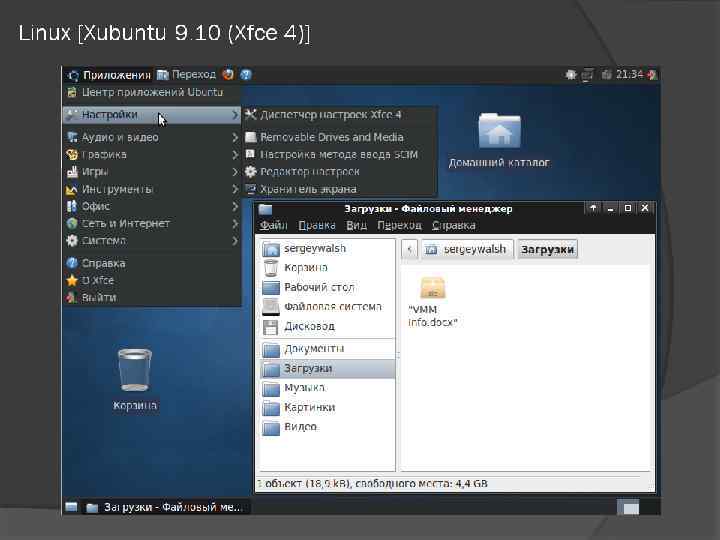The image size is (720, 540).
Task: Click status bar free space text
Action: (x=422, y=484)
